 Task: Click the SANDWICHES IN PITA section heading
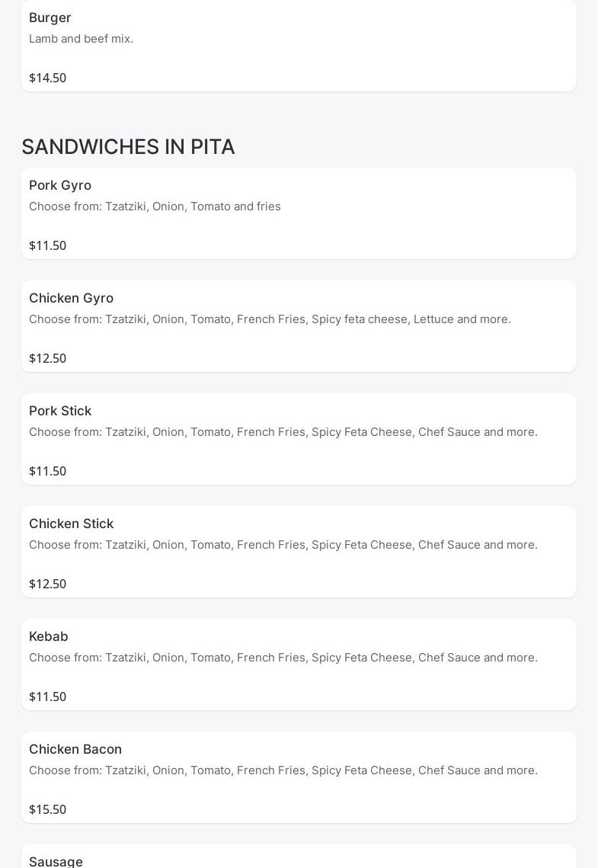128,146
